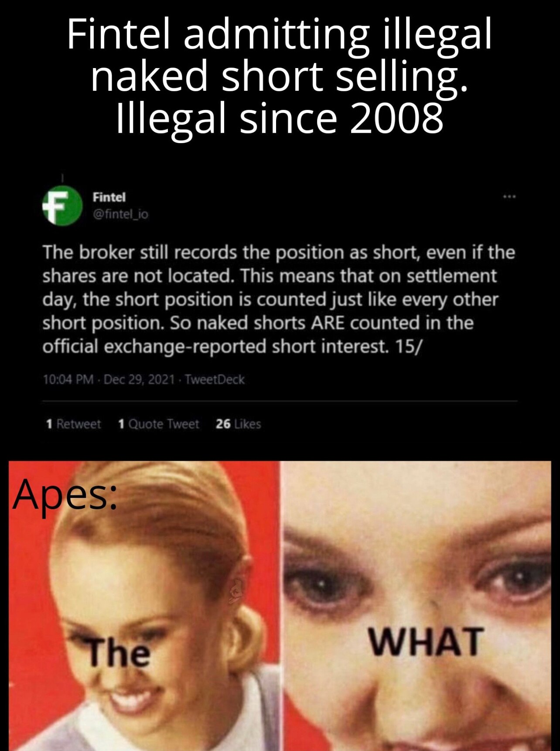Select the smiling woman meme panel
This screenshot has height=751, width=560.
144,606
